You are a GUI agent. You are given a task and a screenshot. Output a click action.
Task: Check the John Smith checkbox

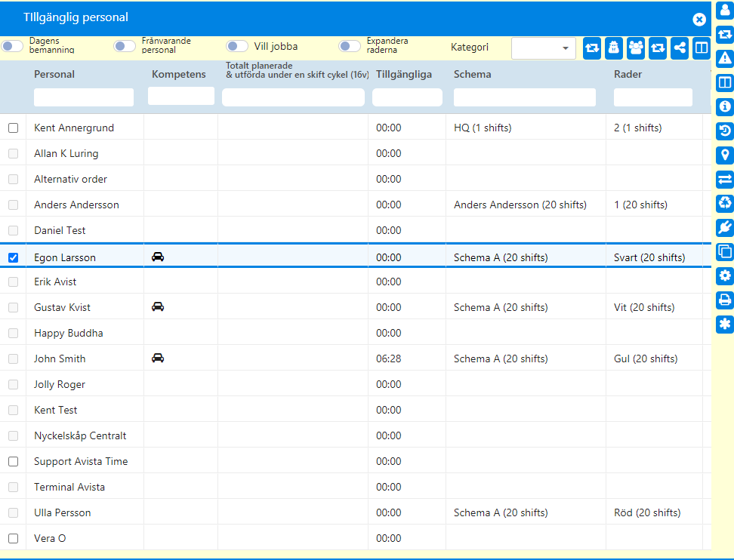[x=13, y=358]
